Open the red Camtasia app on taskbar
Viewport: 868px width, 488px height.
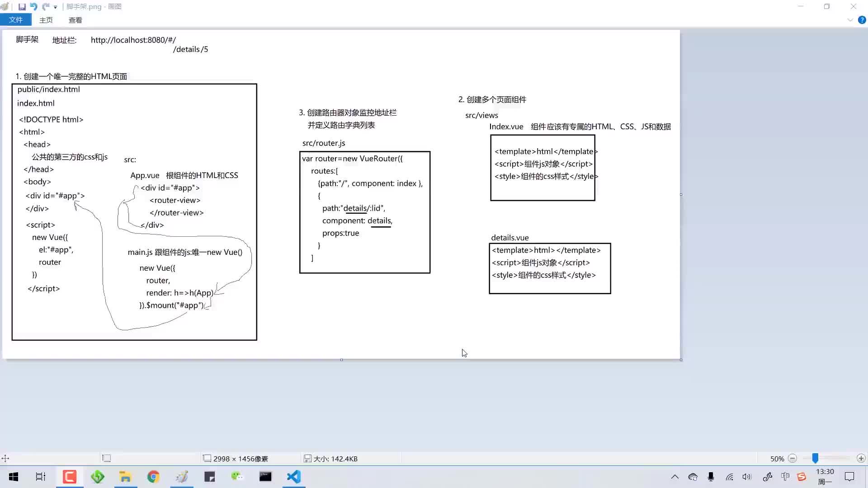69,477
